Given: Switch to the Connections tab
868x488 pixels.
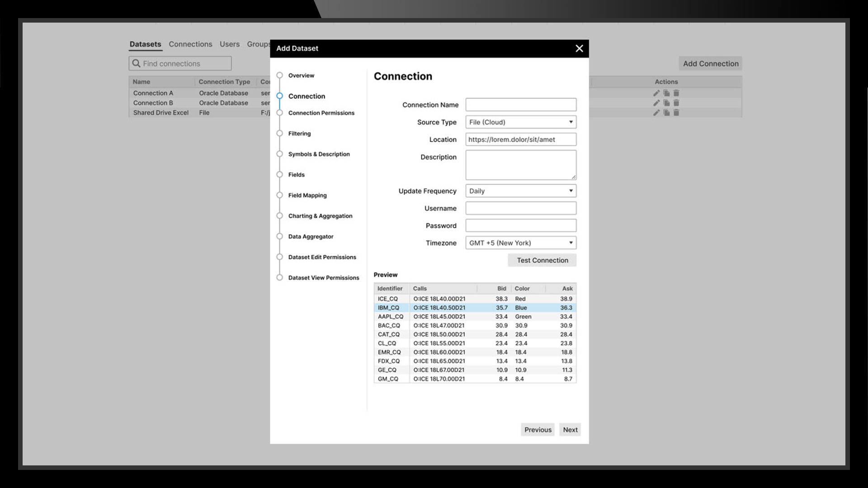Looking at the screenshot, I should click(190, 44).
